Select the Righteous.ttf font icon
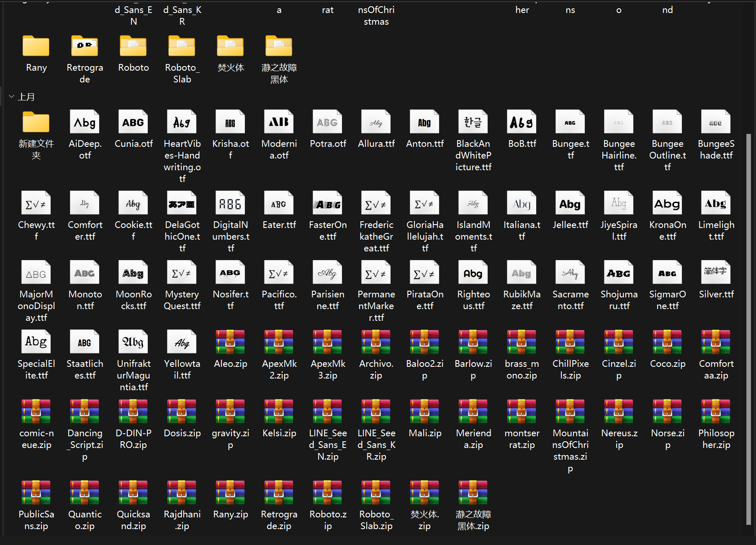 click(x=473, y=273)
